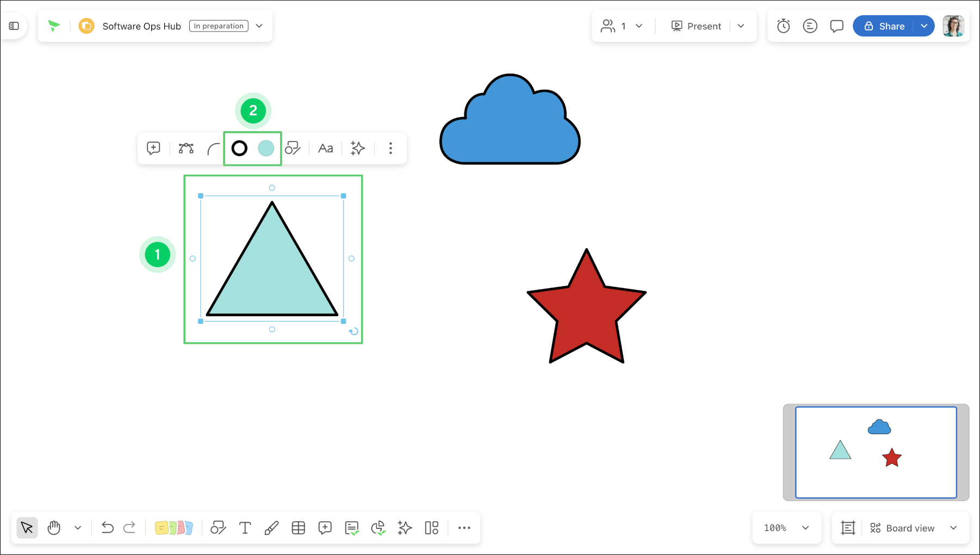Image resolution: width=980 pixels, height=555 pixels.
Task: Open the comments speech bubble
Action: 836,26
